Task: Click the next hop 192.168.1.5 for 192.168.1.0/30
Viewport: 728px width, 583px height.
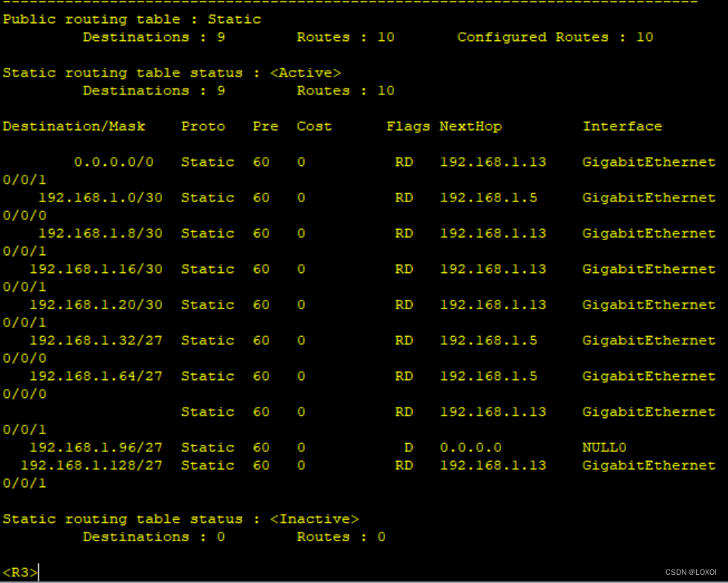Action: coord(489,198)
